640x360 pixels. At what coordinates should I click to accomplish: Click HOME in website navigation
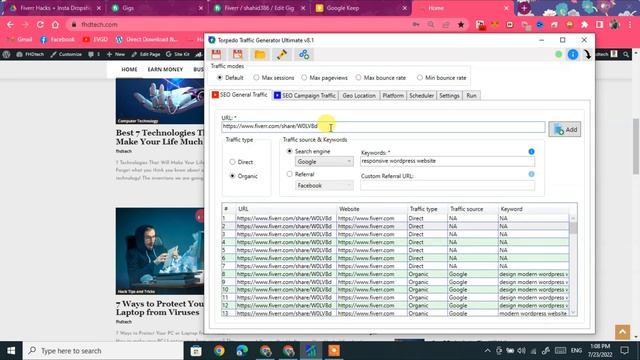coord(129,69)
